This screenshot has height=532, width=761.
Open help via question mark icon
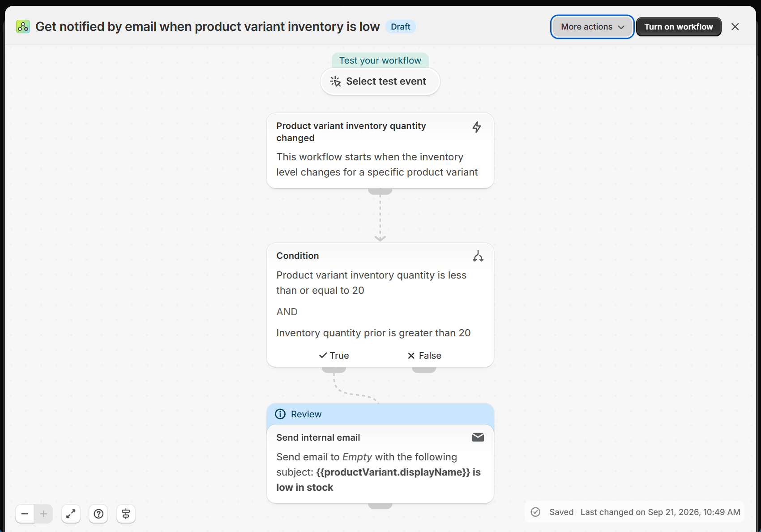(x=98, y=514)
